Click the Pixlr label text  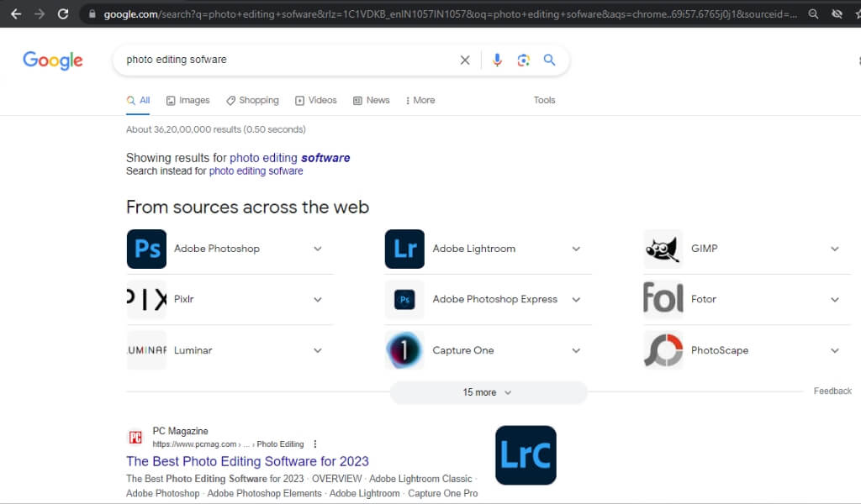point(184,299)
